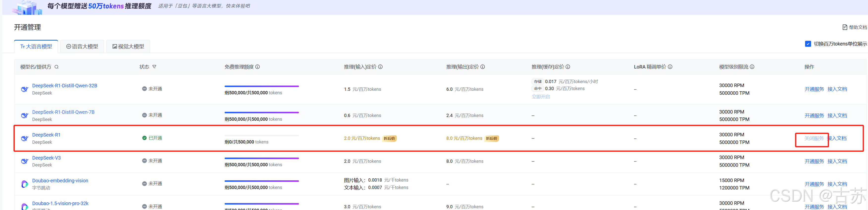Screen dimensions: 868x210
Task: Click 关闭服务 for DeepSeek-R1
Action: click(x=814, y=138)
